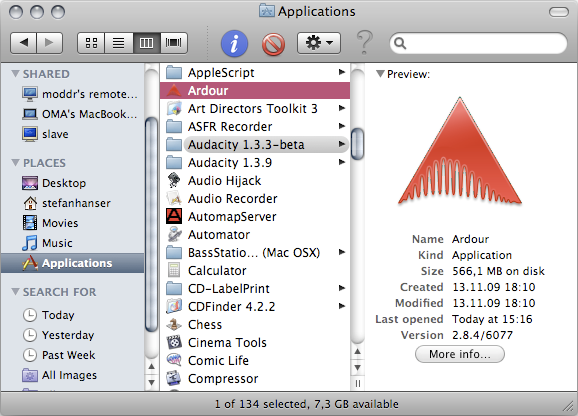Focus the Spotlight search field

[x=478, y=43]
